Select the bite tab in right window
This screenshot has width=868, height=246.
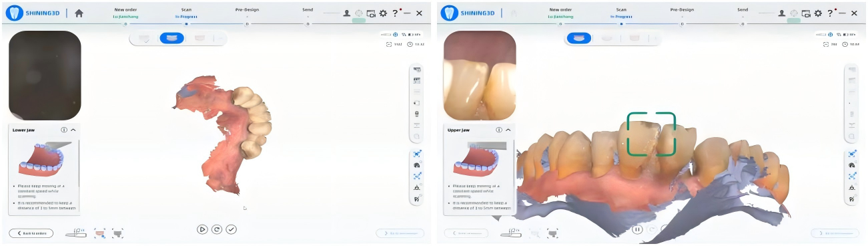[634, 38]
